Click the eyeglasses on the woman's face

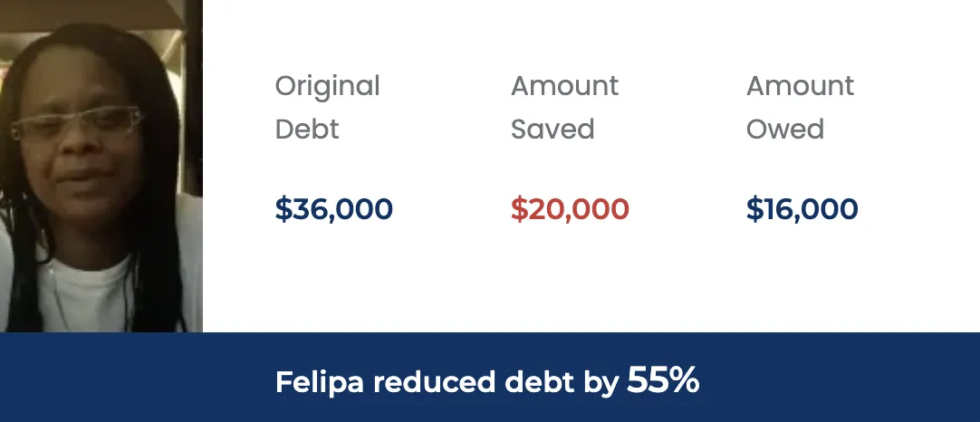76,122
